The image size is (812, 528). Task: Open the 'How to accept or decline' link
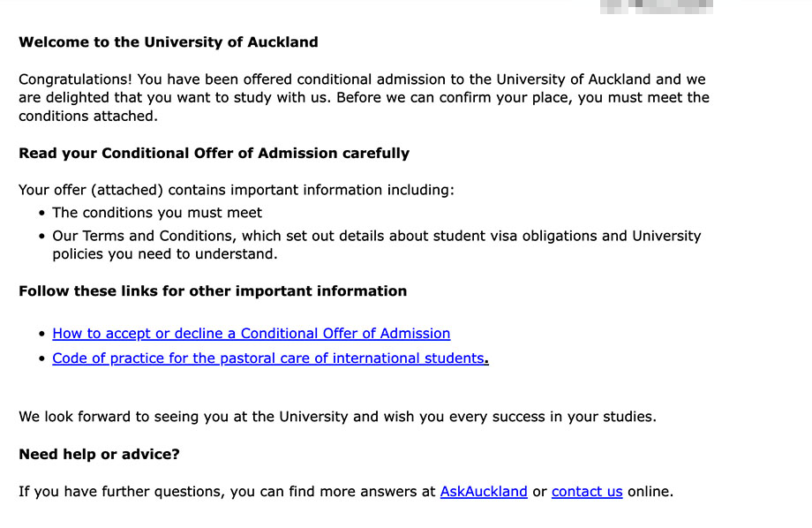[x=251, y=334]
